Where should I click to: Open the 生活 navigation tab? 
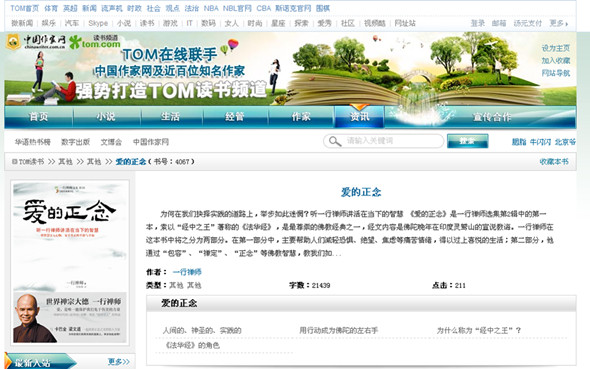171,117
